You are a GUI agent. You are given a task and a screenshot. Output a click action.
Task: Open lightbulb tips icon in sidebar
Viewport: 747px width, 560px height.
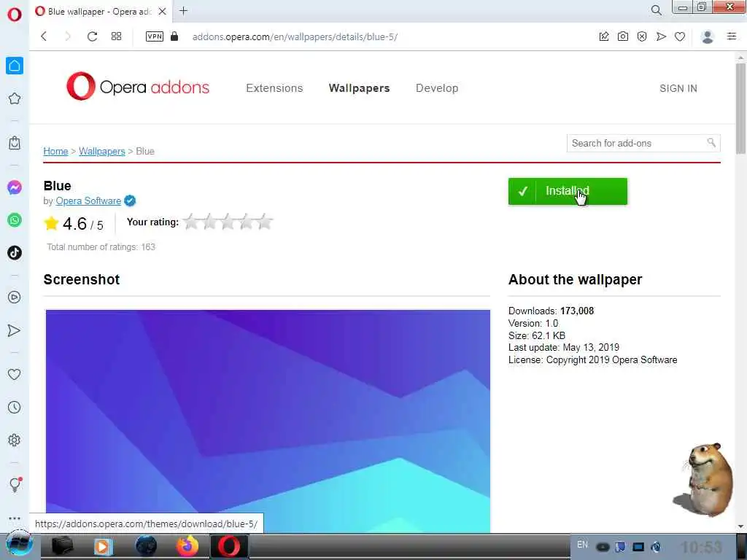(x=15, y=484)
